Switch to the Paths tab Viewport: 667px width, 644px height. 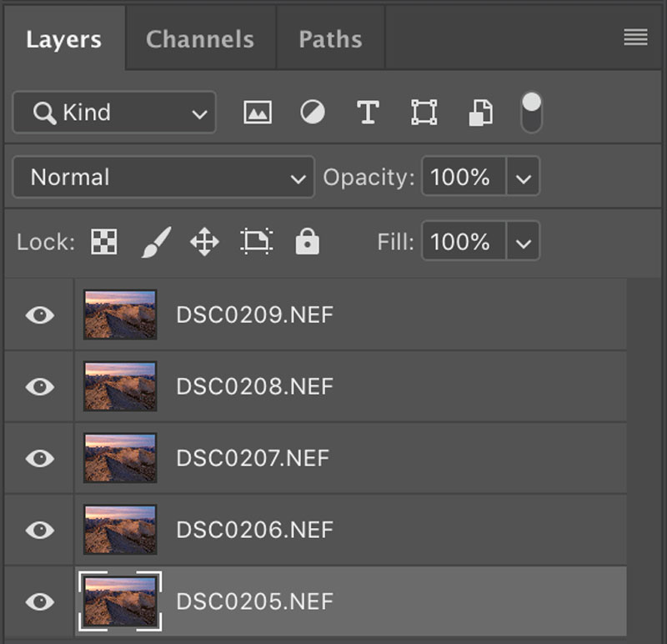pyautogui.click(x=330, y=39)
